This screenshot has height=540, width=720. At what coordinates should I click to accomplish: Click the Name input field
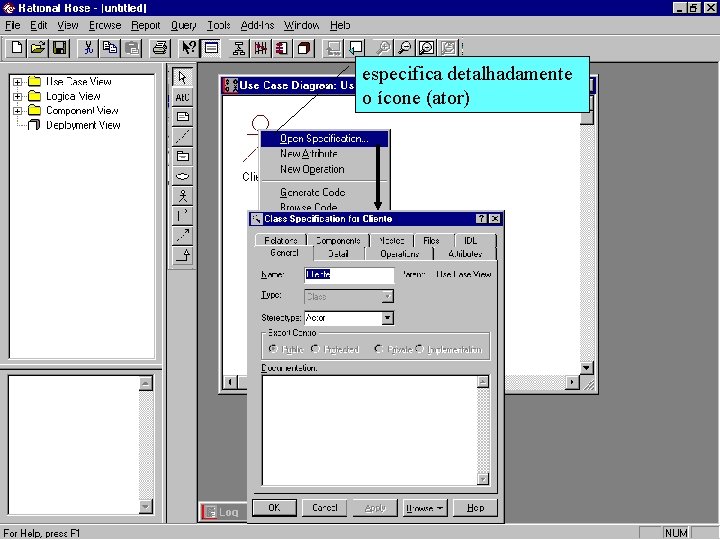coord(349,275)
